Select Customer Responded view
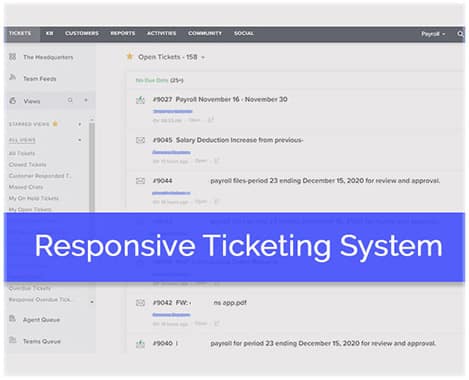This screenshot has height=380, width=469. tap(40, 176)
